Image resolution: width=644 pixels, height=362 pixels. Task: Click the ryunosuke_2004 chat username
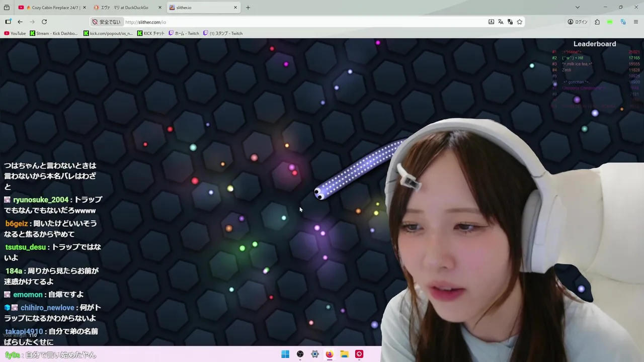pos(41,200)
